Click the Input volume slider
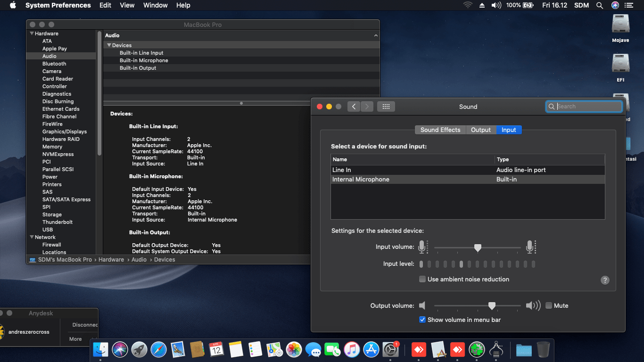Screen dimensions: 644x362 pyautogui.click(x=477, y=247)
